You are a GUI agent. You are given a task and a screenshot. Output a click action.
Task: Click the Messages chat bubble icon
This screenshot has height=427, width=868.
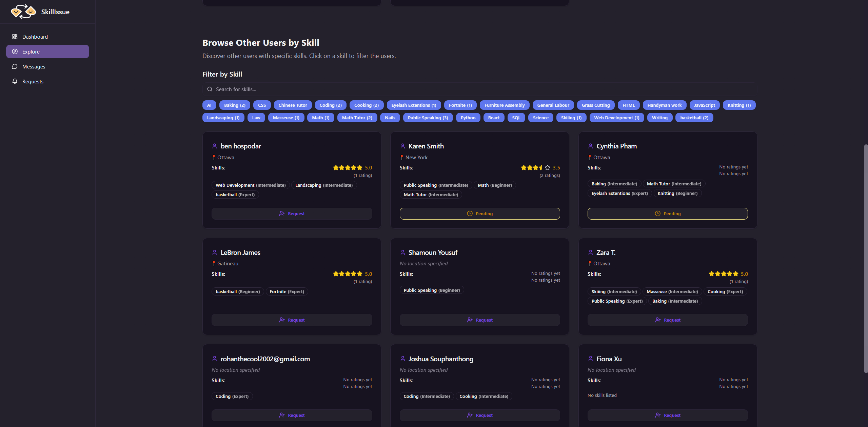[15, 66]
